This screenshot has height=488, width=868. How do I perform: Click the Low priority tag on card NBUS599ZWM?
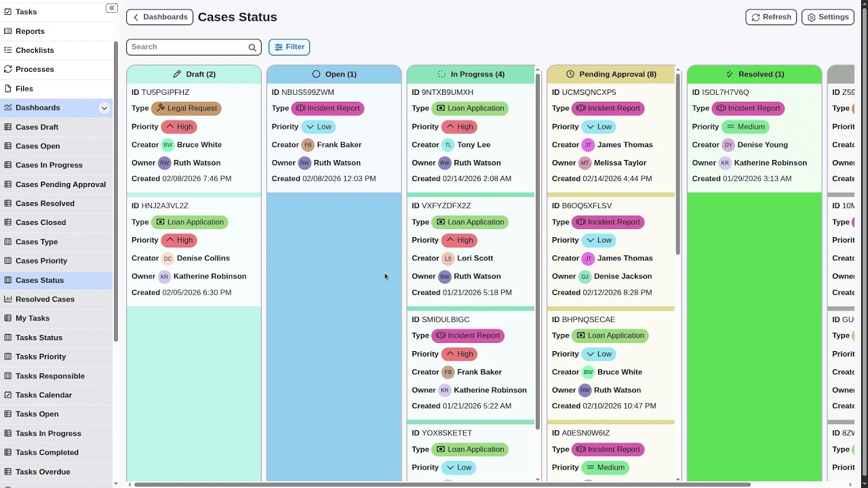(319, 127)
